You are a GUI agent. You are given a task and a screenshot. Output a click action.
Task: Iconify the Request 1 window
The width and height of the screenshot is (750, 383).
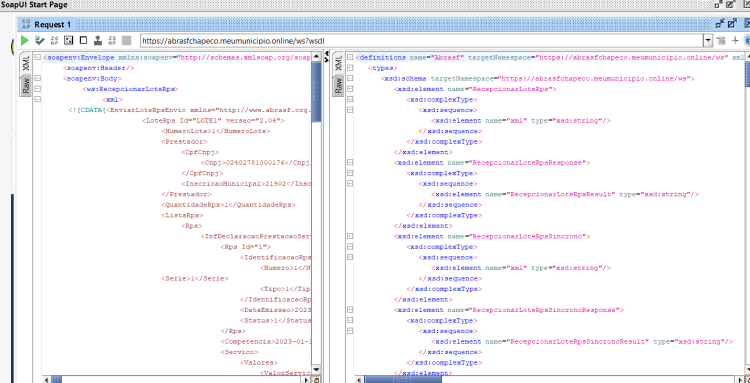coord(719,23)
